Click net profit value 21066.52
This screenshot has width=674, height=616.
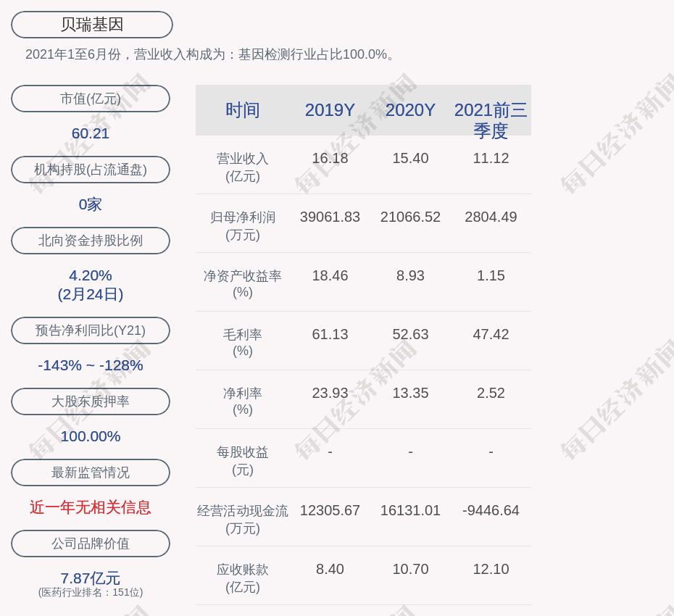pos(410,217)
